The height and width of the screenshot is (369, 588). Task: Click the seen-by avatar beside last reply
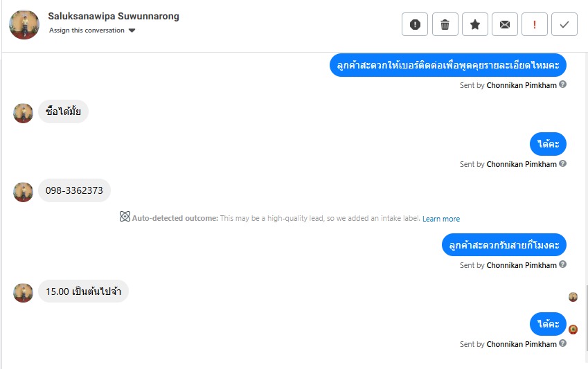click(573, 329)
